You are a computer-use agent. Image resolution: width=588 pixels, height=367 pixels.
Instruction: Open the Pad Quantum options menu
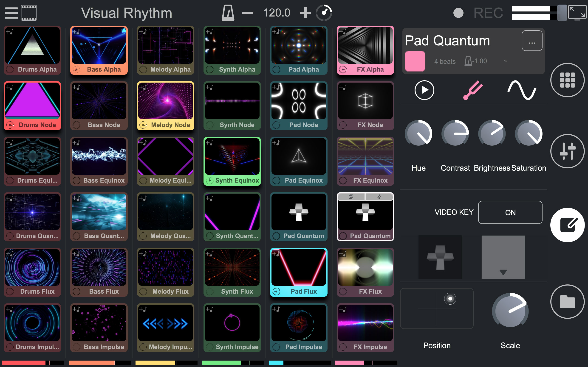click(532, 41)
